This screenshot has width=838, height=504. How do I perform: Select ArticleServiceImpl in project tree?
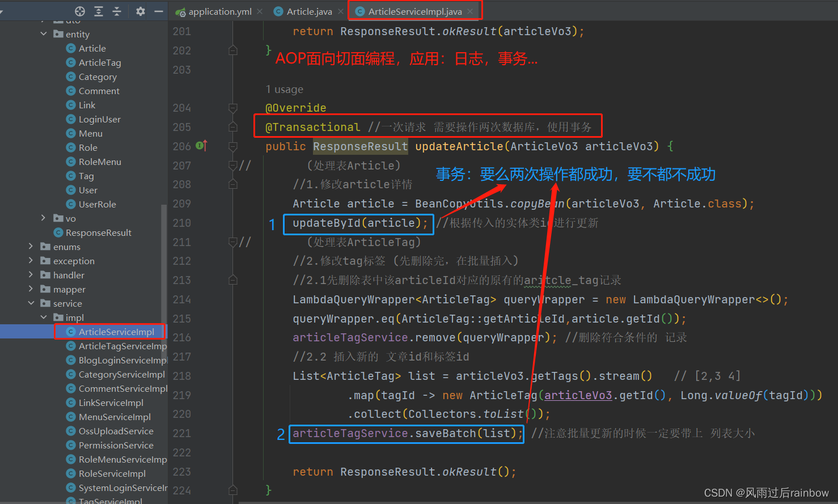coord(116,332)
